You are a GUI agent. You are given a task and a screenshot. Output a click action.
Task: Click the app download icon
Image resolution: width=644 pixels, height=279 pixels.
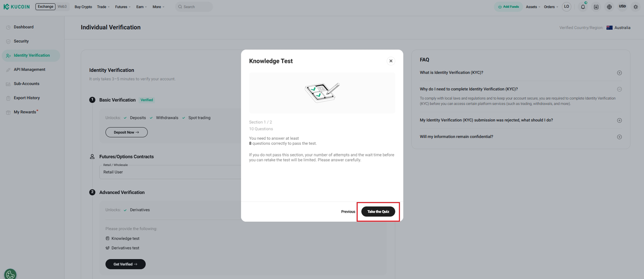[x=596, y=7]
